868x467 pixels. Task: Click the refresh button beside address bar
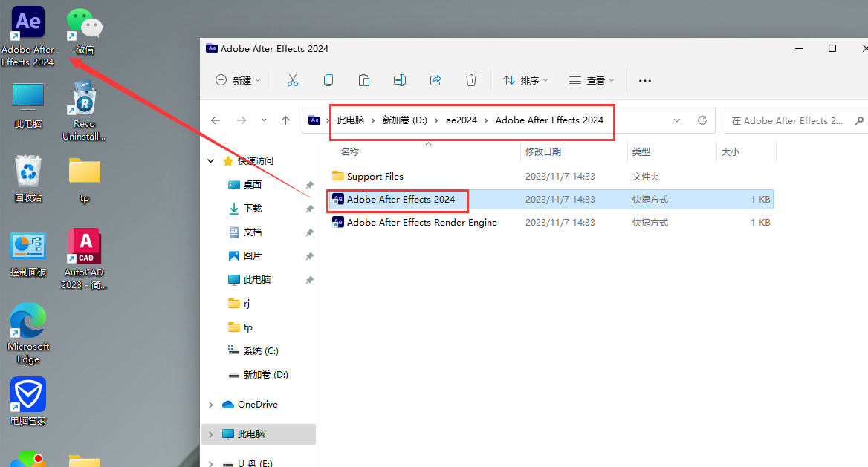pos(702,120)
